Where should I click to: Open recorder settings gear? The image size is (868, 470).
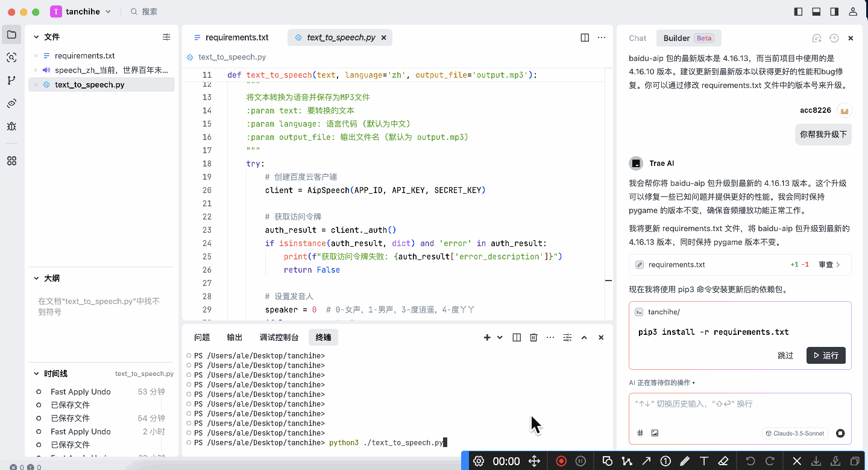point(479,461)
